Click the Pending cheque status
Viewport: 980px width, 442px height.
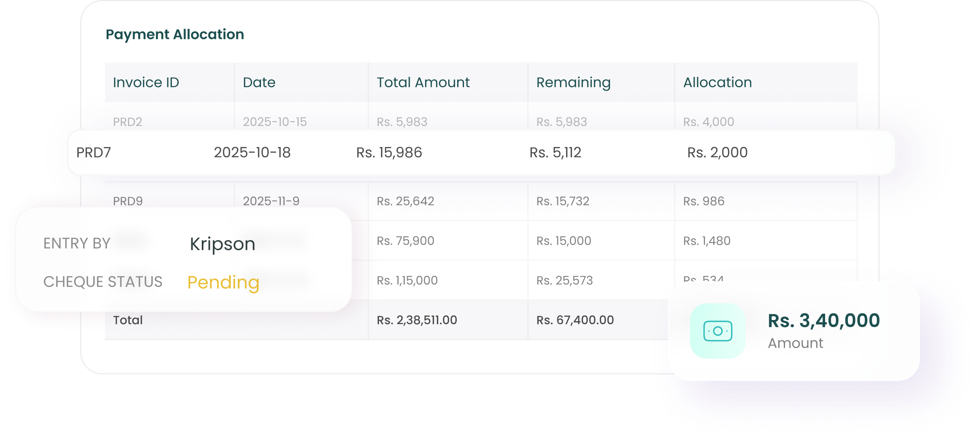[223, 282]
